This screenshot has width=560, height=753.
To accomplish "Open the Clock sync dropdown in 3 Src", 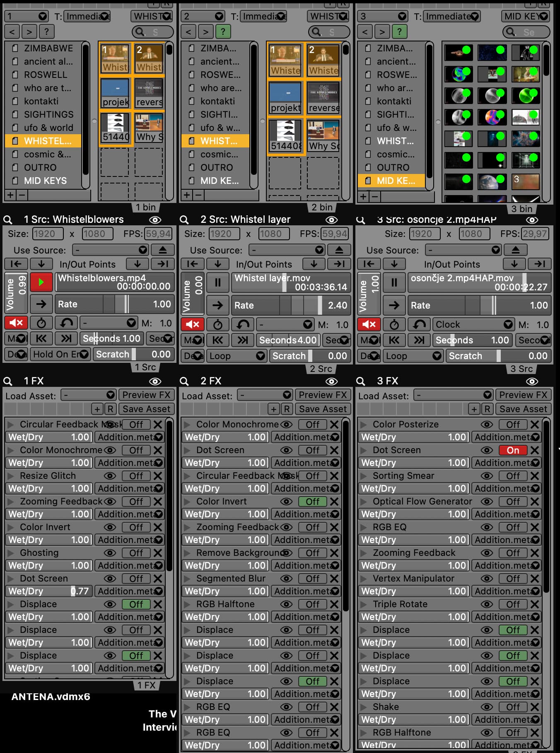I will coord(473,324).
